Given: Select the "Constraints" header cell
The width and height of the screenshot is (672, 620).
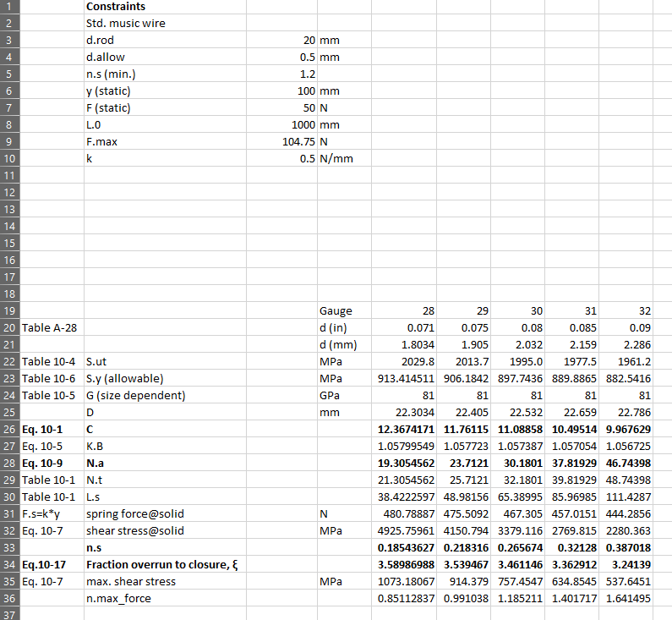Looking at the screenshot, I should point(165,7).
